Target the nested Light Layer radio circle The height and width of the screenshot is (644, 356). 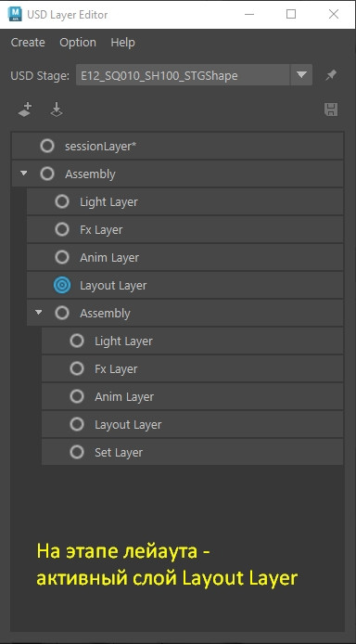pos(77,341)
